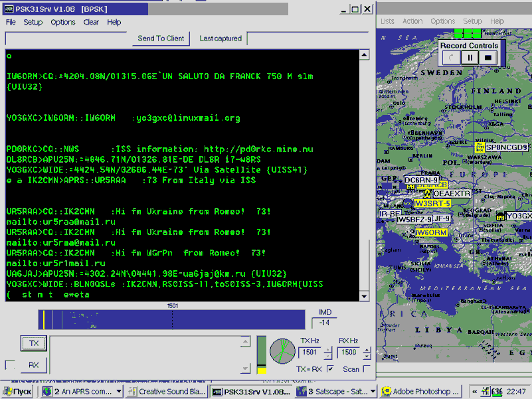Click the Send To Client button
The height and width of the screenshot is (399, 532).
pos(161,39)
